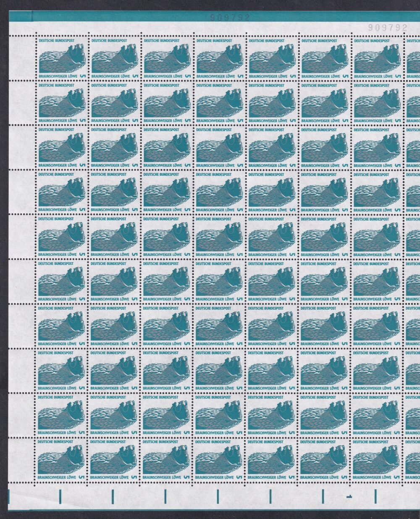Click the '5' denomination on the top-left stamp

pyautogui.click(x=82, y=76)
